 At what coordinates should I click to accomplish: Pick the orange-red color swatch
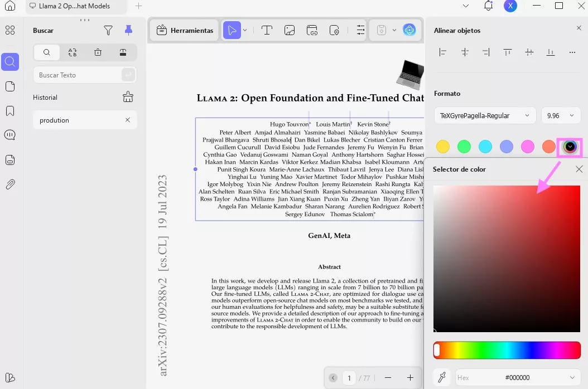[548, 147]
